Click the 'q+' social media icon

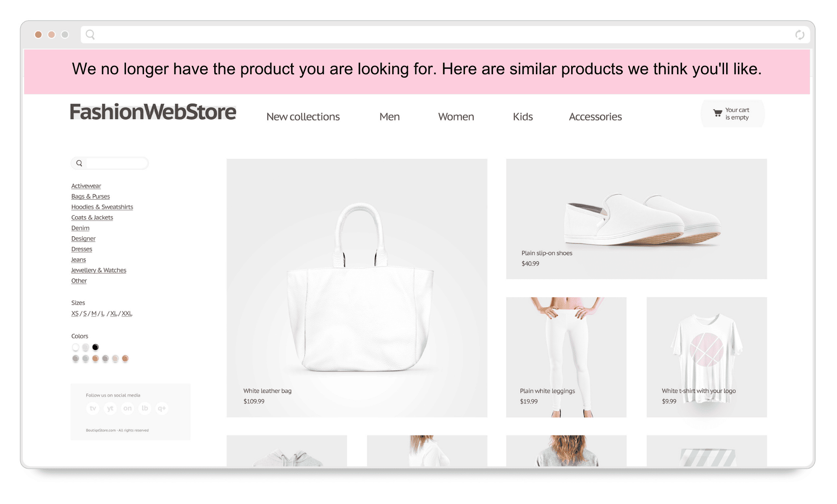(x=162, y=408)
